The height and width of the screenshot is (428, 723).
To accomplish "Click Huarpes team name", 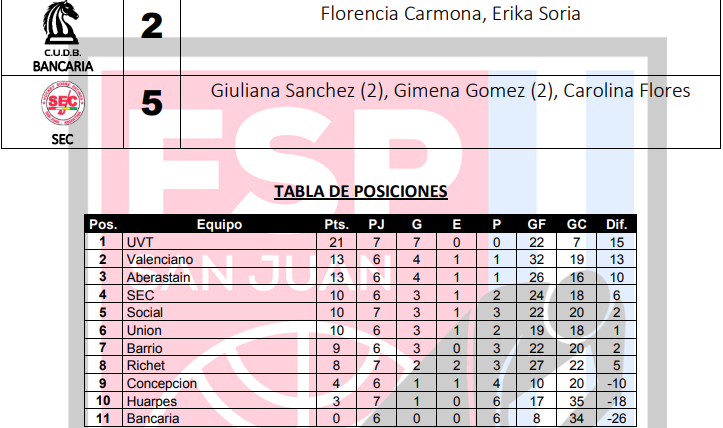I will [x=152, y=401].
